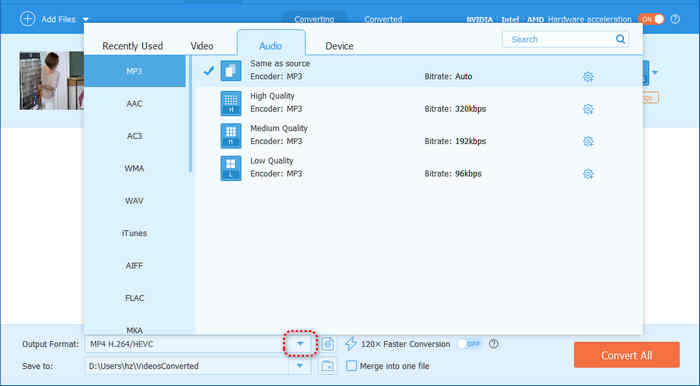The image size is (700, 386).
Task: Choose the Medium Quality text label
Action: pyautogui.click(x=279, y=129)
